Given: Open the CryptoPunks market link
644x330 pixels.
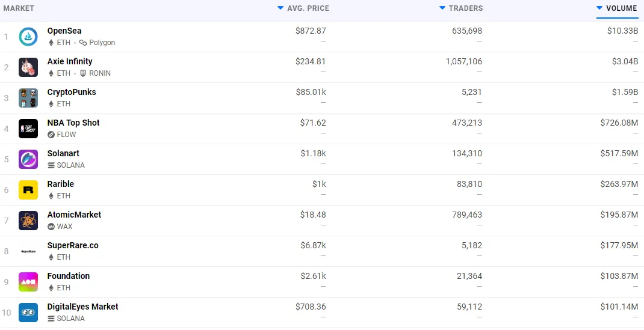Looking at the screenshot, I should 72,92.
